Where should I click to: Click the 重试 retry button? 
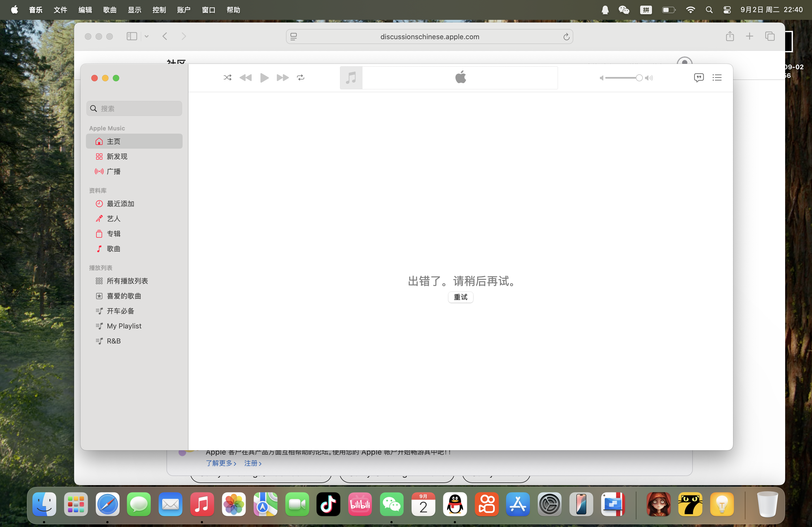click(460, 297)
